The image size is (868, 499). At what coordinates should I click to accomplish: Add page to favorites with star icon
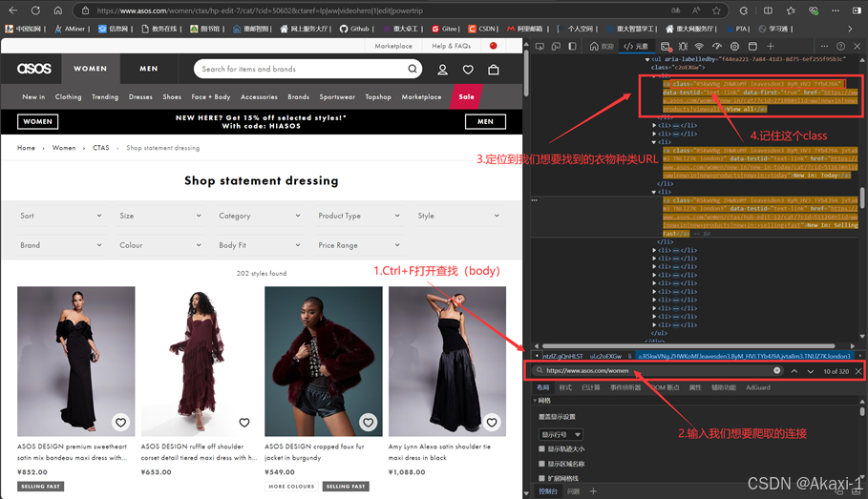tap(716, 10)
